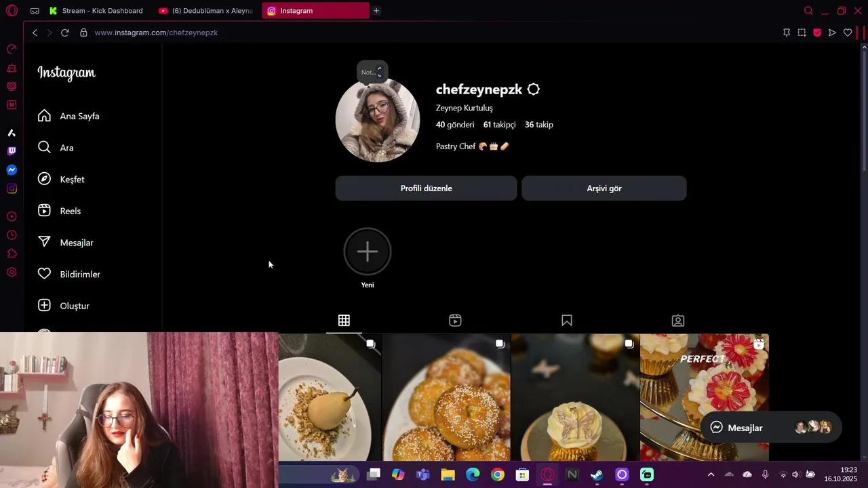Click the Not... note bubble above profile photo

pyautogui.click(x=372, y=72)
